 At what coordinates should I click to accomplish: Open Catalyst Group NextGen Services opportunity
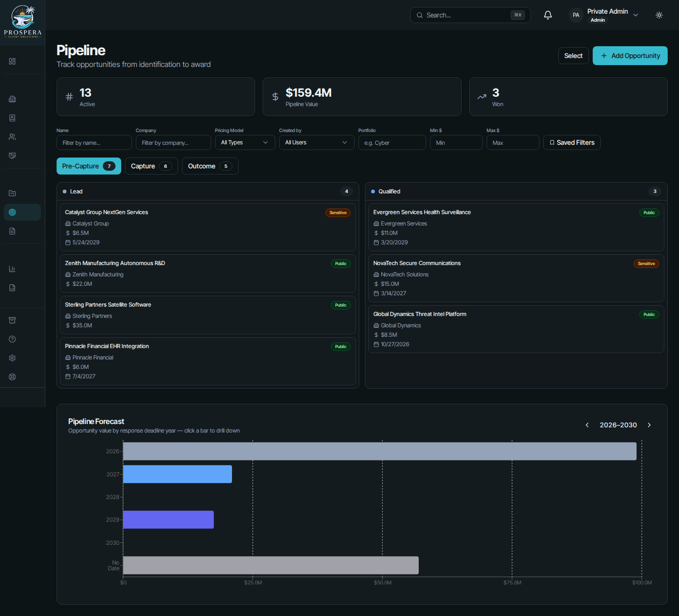click(x=208, y=227)
